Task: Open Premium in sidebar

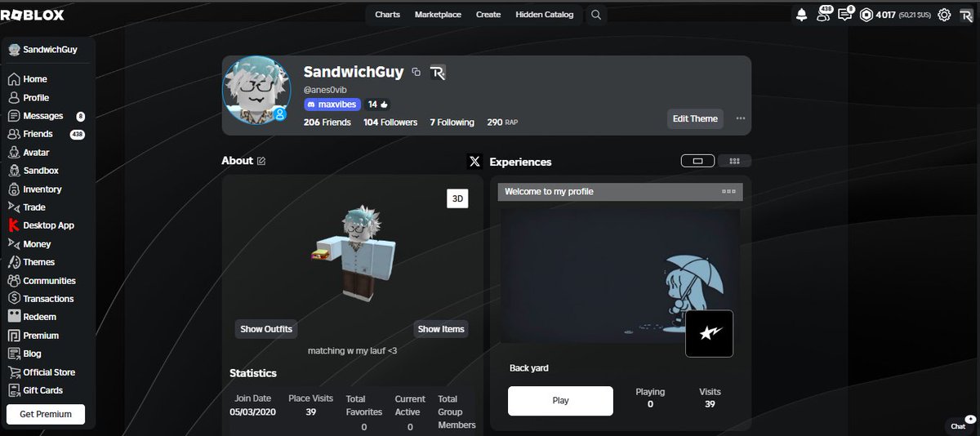Action: click(33, 336)
